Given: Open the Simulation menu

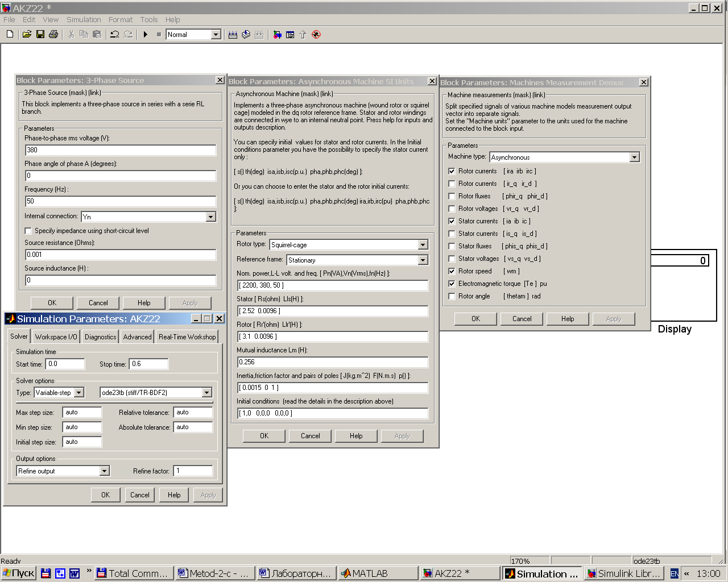Looking at the screenshot, I should coord(84,19).
